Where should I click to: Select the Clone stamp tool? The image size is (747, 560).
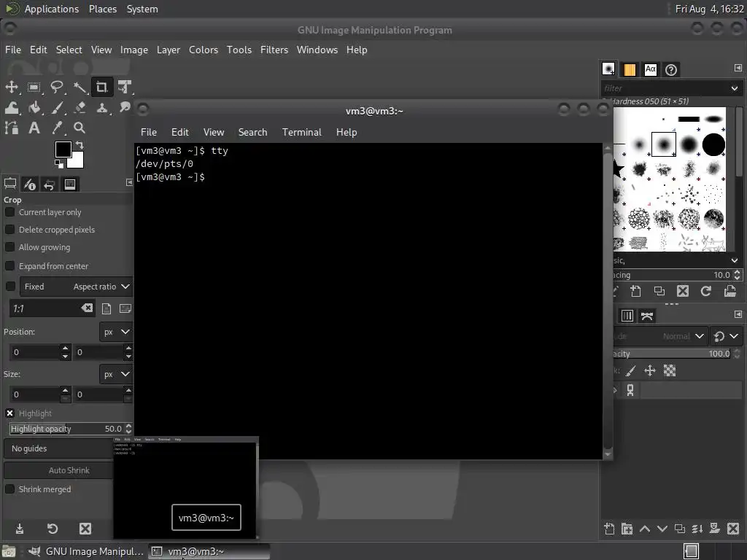point(102,108)
